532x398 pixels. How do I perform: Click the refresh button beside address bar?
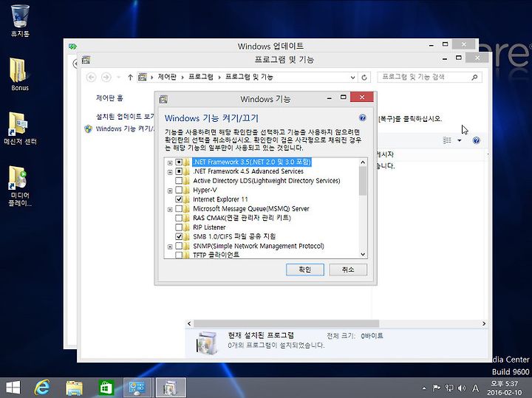tap(364, 78)
